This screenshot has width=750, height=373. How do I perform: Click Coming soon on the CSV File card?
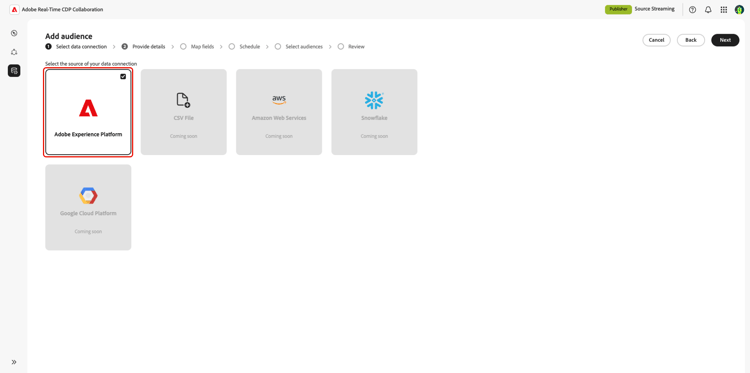[x=184, y=136]
